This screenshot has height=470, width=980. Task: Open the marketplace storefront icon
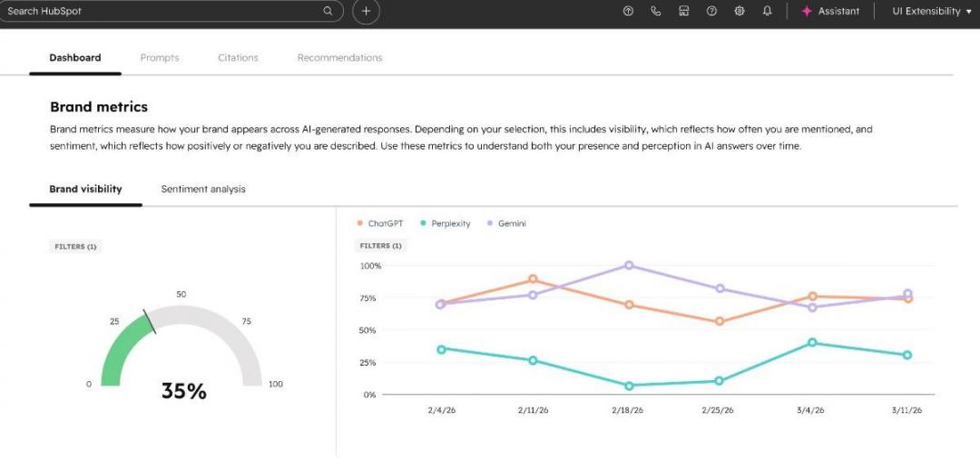tap(684, 11)
